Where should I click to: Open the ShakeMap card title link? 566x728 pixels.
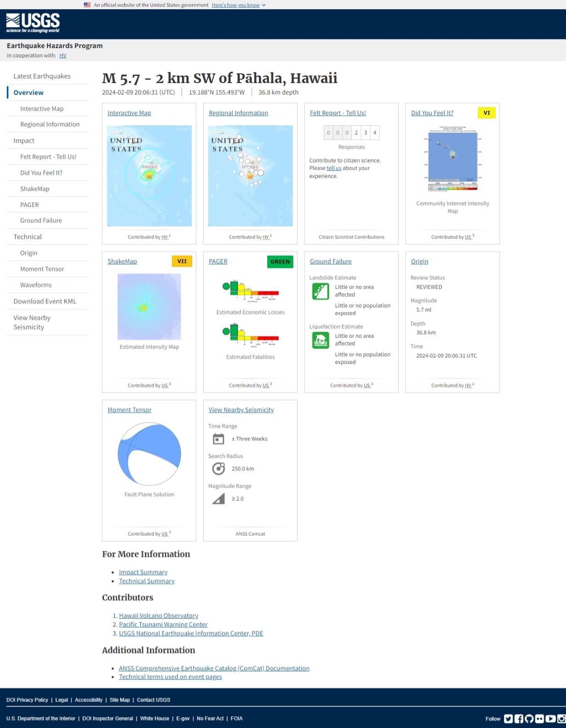pyautogui.click(x=122, y=261)
